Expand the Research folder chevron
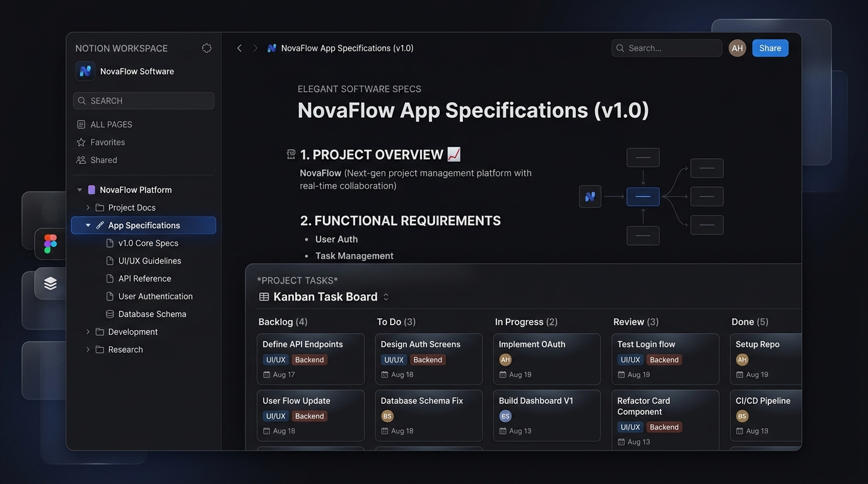 [88, 349]
